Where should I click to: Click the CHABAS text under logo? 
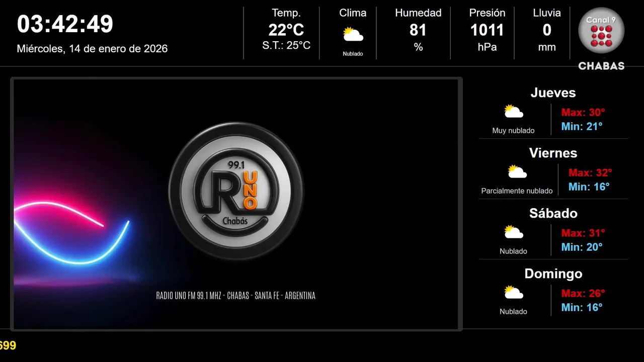point(601,66)
